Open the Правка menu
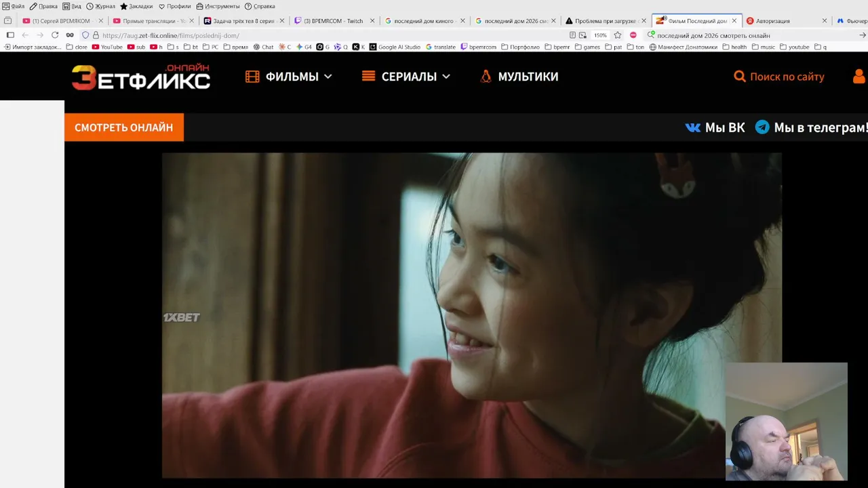Screen dimensions: 868x488 pyautogui.click(x=43, y=6)
